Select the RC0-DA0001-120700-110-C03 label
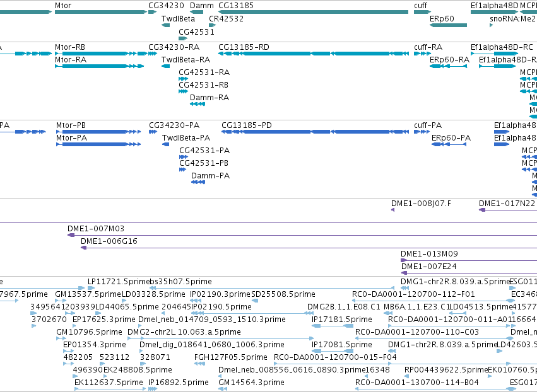 [417, 332]
